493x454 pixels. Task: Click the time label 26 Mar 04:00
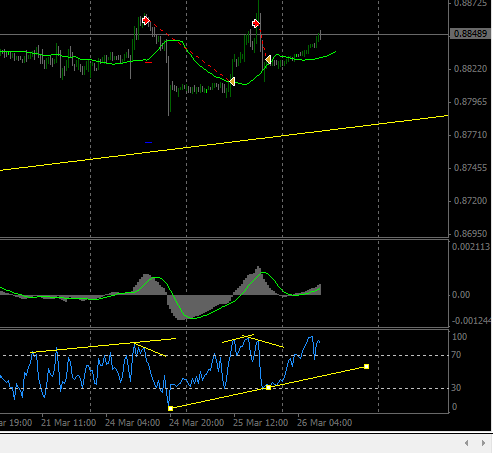click(x=325, y=423)
